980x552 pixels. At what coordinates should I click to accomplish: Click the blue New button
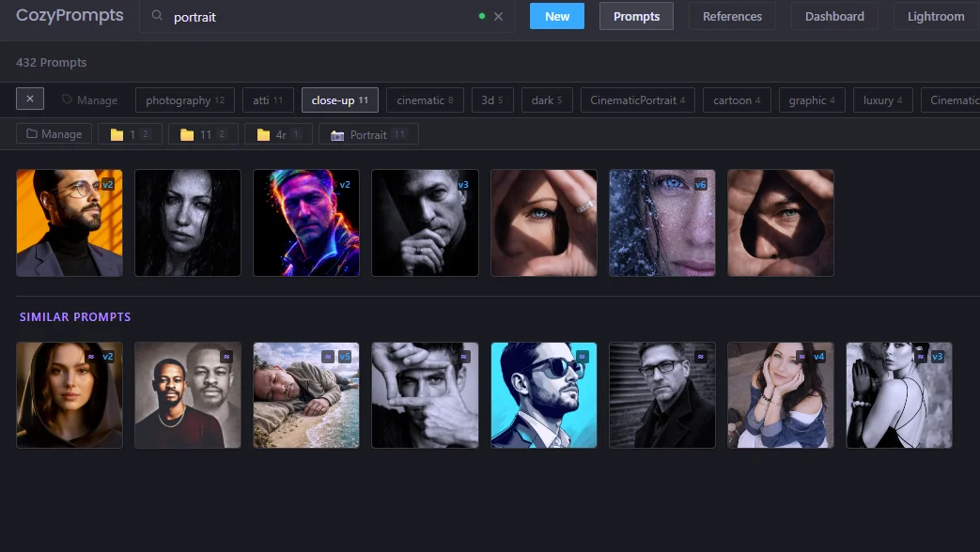tap(556, 16)
